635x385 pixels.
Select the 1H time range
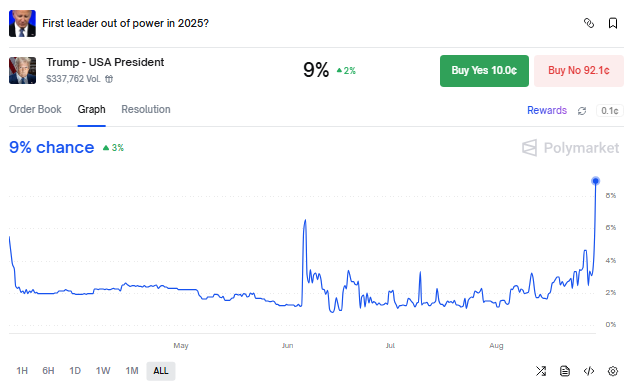[x=22, y=371]
